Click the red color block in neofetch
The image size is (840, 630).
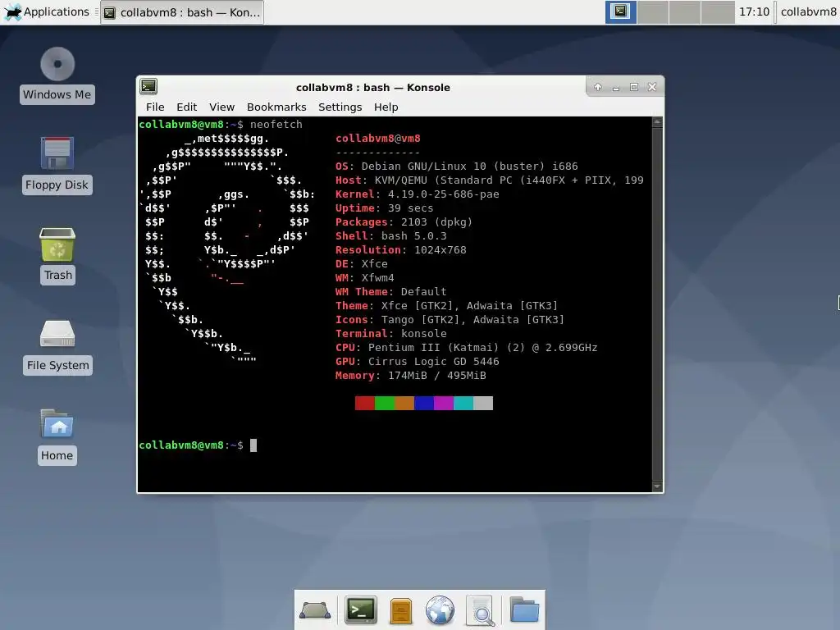[365, 404]
